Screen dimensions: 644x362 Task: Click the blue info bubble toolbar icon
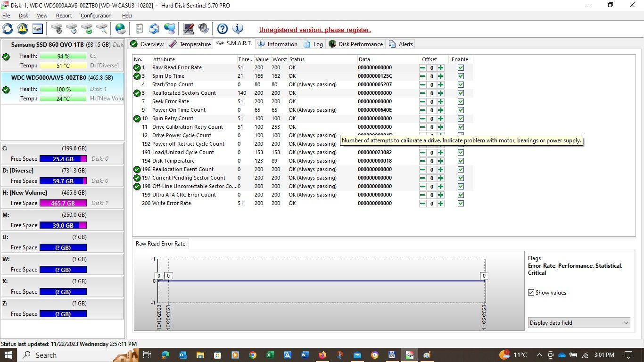238,29
